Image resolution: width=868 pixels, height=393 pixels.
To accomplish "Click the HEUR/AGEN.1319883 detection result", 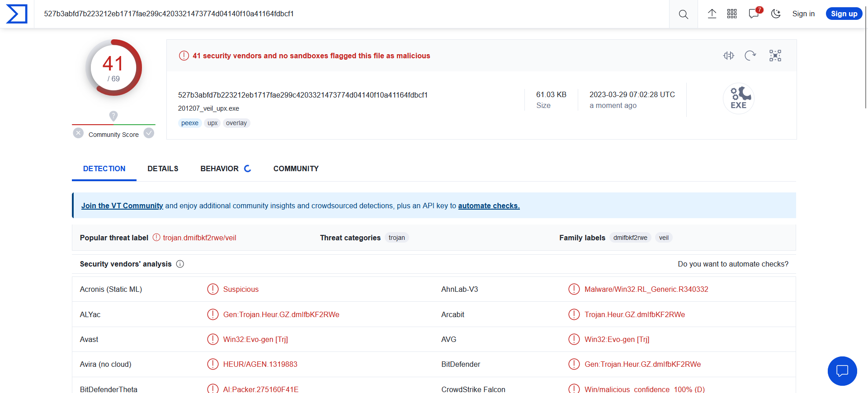I will (260, 365).
